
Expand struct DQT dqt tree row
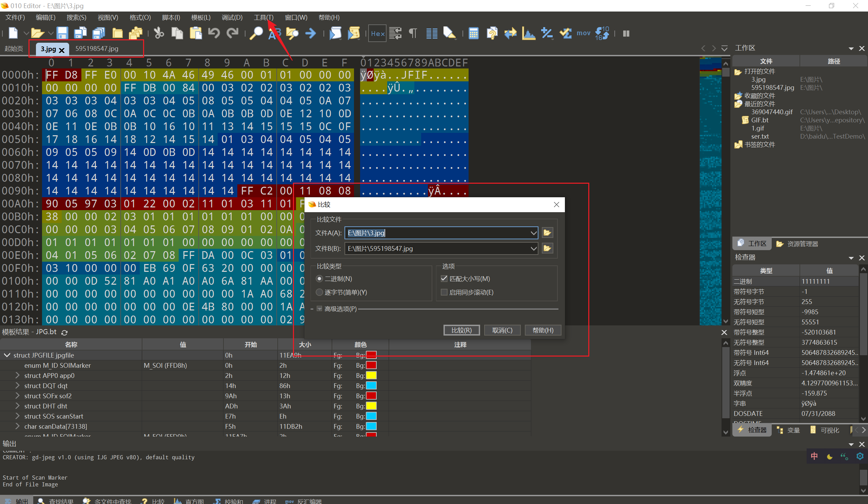pos(17,386)
